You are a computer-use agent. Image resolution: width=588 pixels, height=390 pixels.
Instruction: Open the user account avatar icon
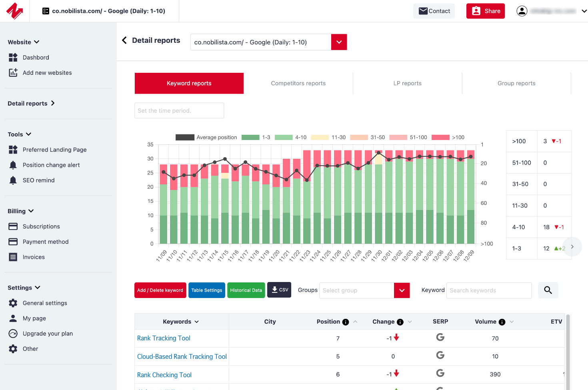(x=522, y=11)
